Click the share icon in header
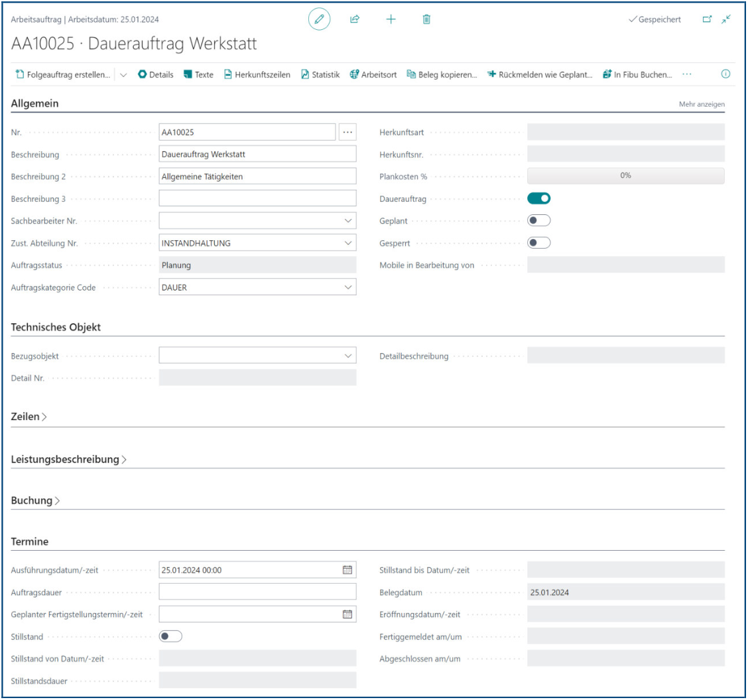Screen dimensions: 748x700 pos(355,19)
